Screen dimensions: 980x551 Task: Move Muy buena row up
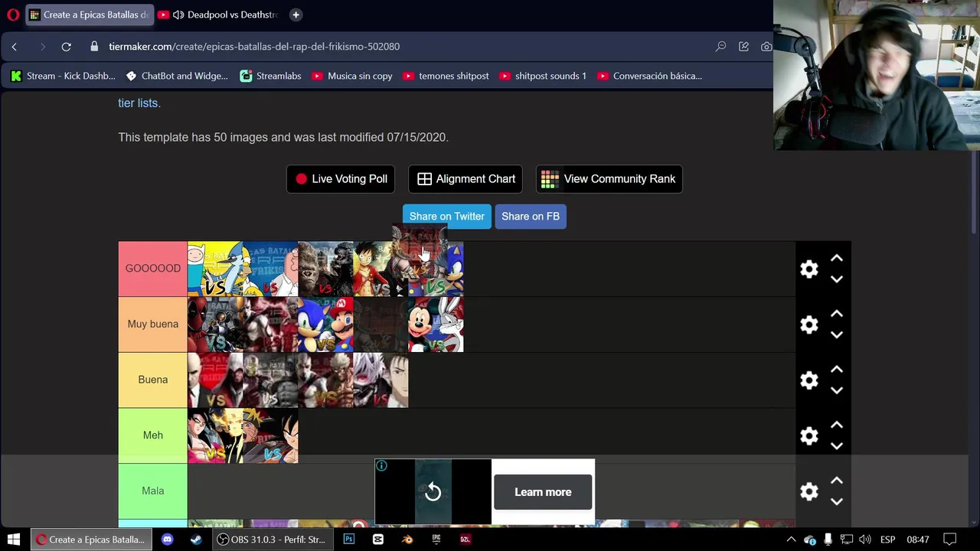837,314
